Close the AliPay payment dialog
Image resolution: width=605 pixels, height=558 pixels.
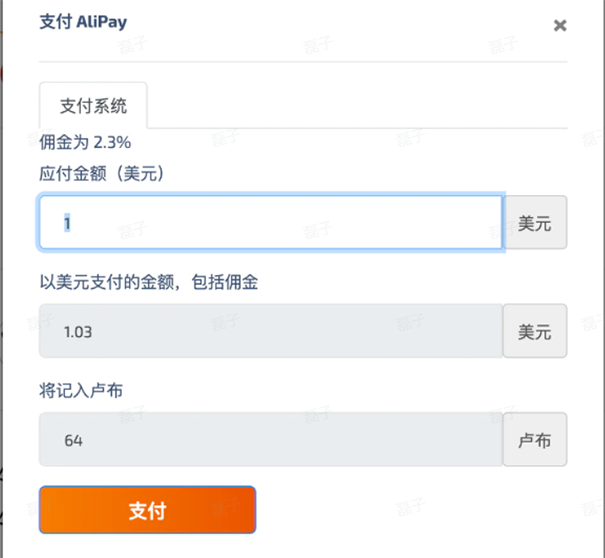coord(560,25)
